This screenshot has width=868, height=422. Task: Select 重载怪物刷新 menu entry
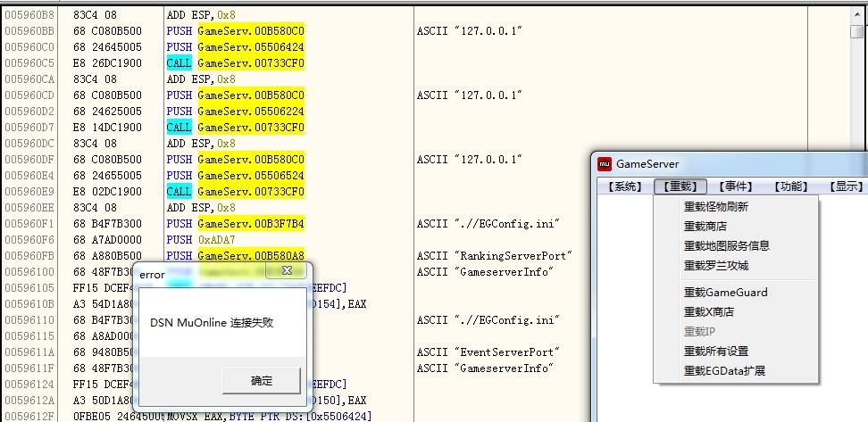[736, 207]
